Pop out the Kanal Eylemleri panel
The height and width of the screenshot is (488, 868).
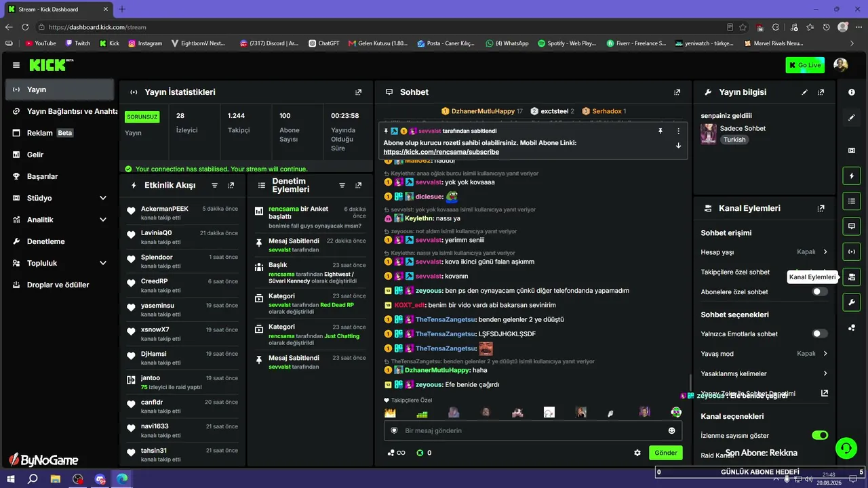[x=821, y=209]
